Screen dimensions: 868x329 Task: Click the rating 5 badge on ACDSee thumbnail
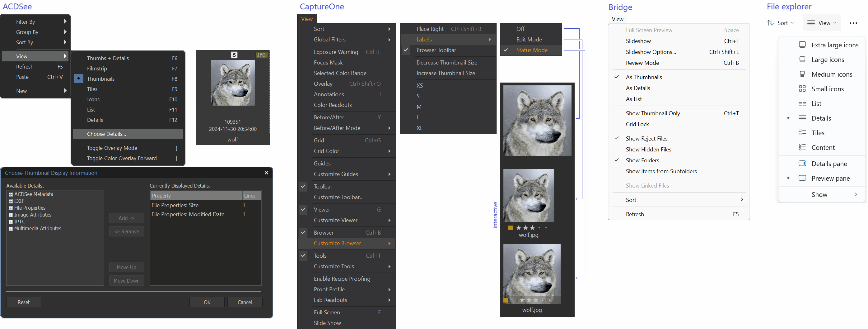tap(234, 55)
